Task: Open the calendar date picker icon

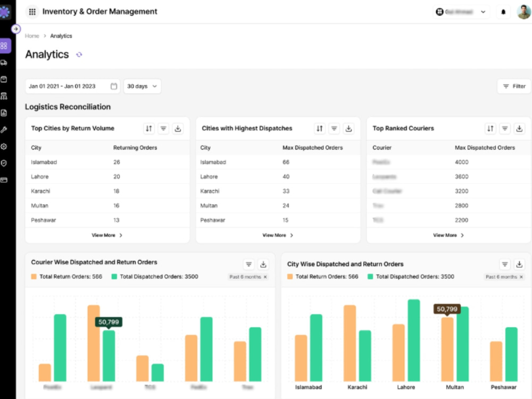Action: click(x=114, y=86)
